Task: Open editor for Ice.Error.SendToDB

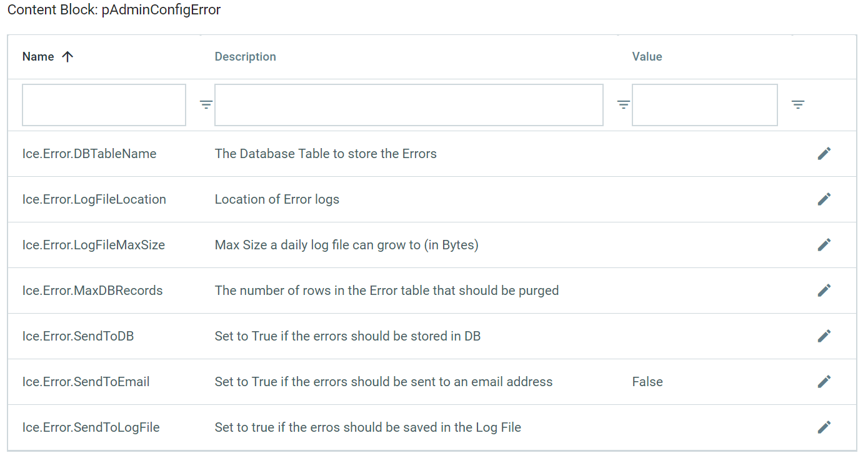Action: (x=824, y=336)
